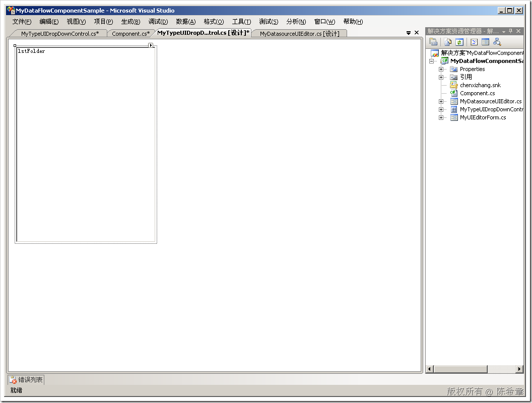Expand the Properties folder node
Viewport: 532px width, 403px height.
tap(441, 70)
